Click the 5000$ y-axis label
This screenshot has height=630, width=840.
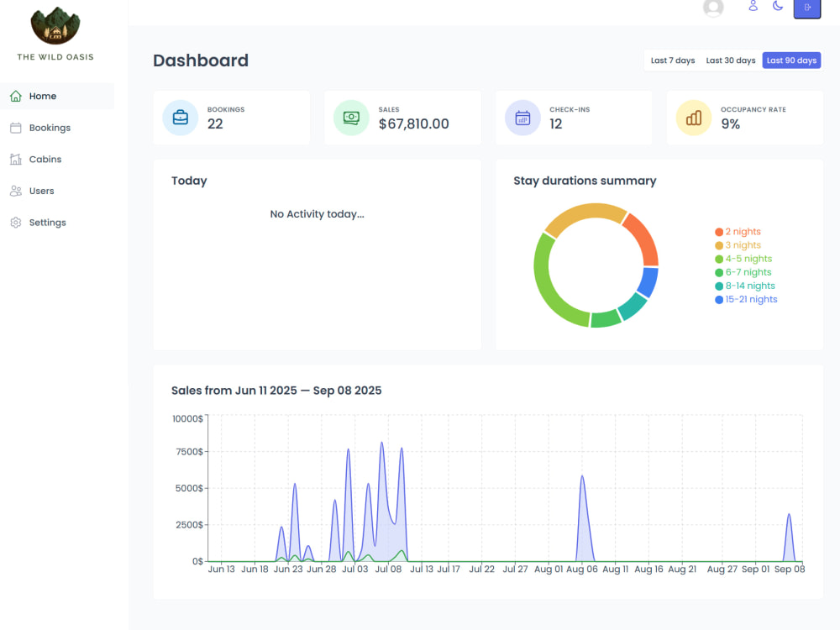pyautogui.click(x=189, y=489)
